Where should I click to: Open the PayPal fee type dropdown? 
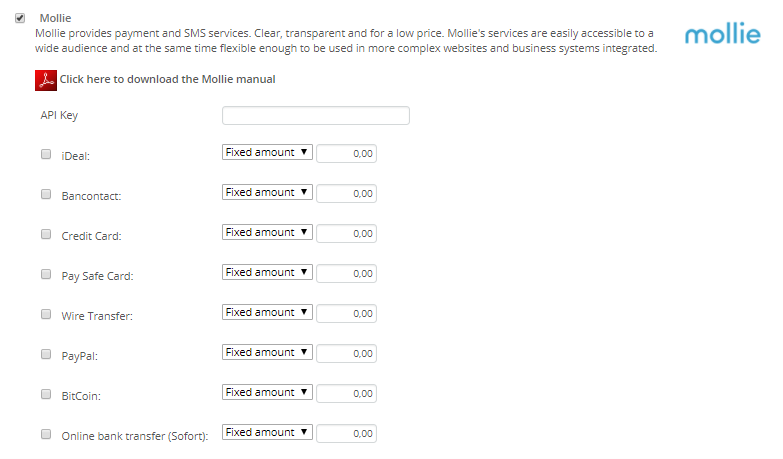point(267,353)
